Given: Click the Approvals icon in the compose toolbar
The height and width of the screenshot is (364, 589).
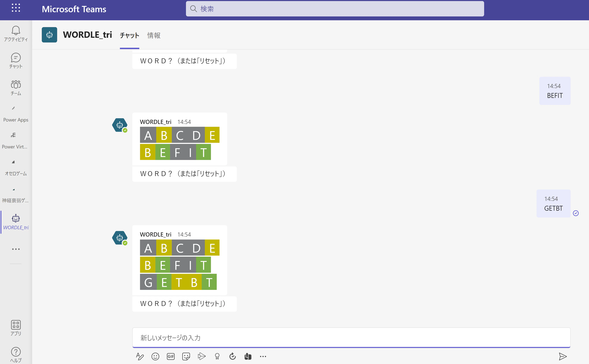Looking at the screenshot, I should point(232,356).
